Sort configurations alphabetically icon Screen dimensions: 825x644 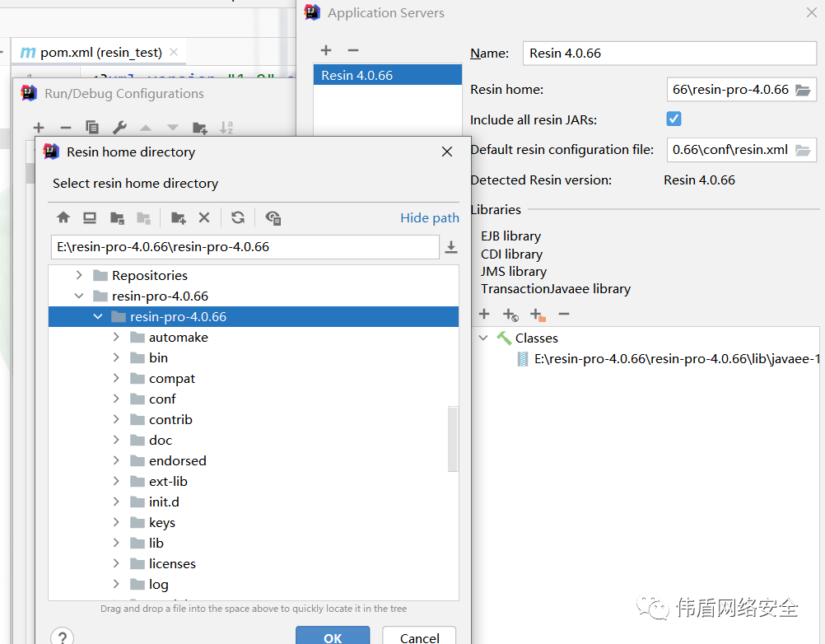[226, 128]
